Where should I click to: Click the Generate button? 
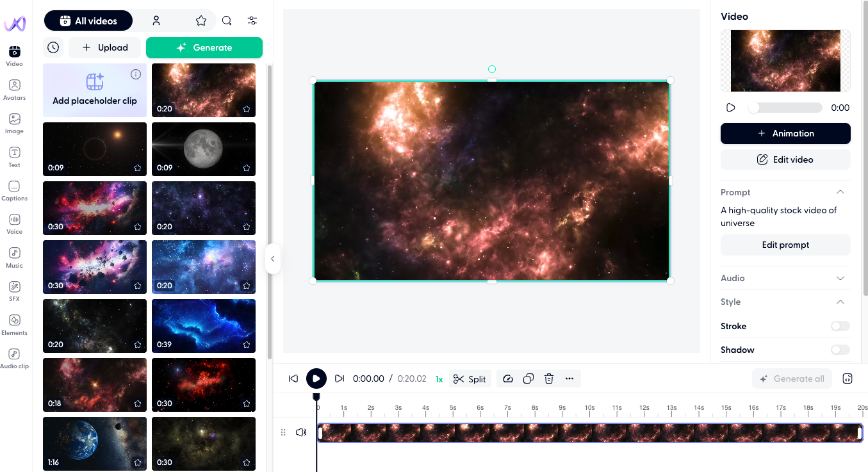tap(204, 47)
